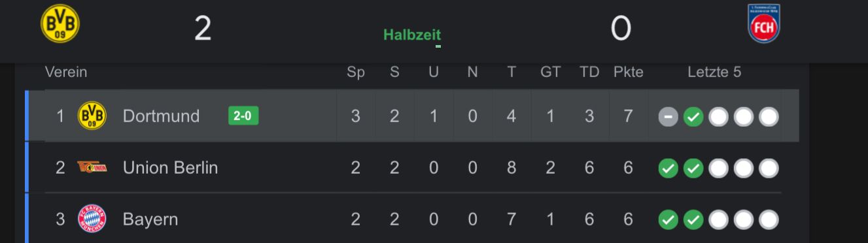Click the TD column header
Image resolution: width=868 pixels, height=243 pixels.
pyautogui.click(x=589, y=72)
